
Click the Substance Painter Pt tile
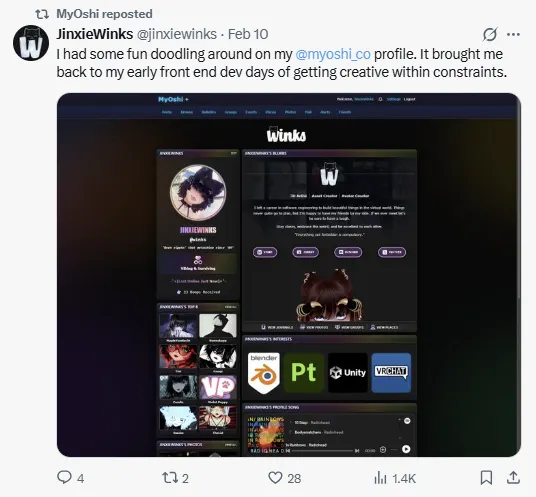[304, 373]
